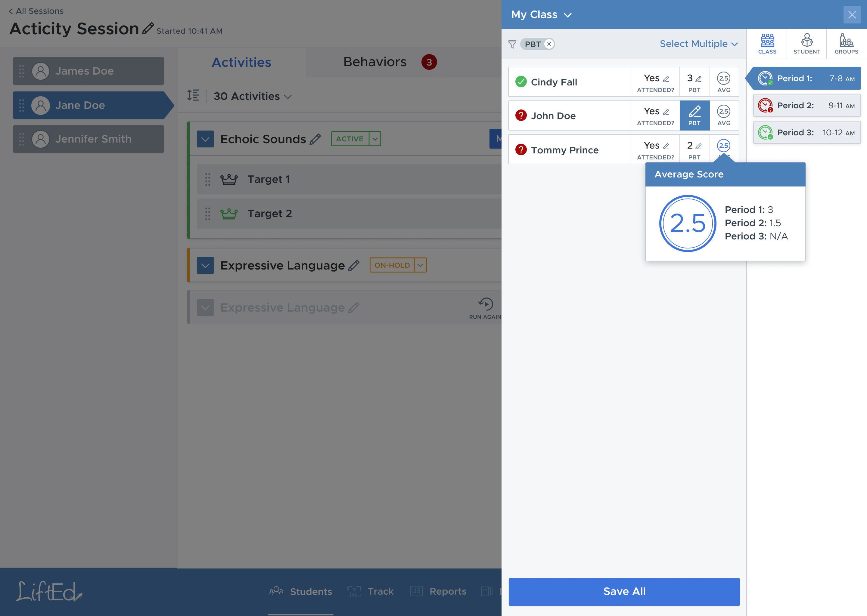867x616 pixels.
Task: Select the Class view icon
Action: (x=767, y=43)
